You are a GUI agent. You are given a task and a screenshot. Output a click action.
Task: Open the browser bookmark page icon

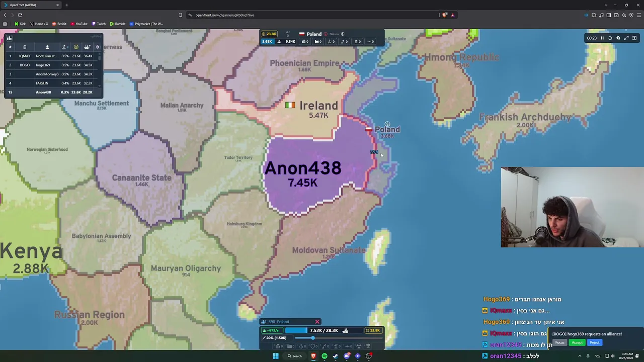click(180, 15)
